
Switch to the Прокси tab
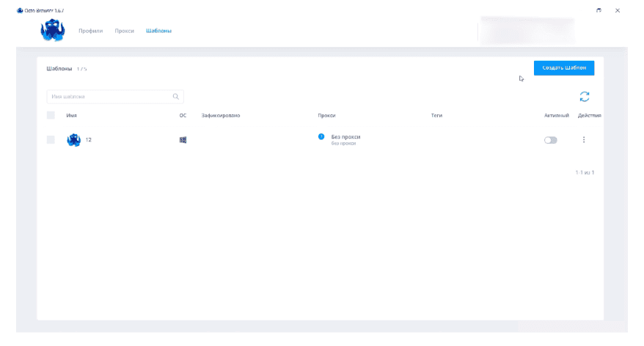pyautogui.click(x=124, y=31)
